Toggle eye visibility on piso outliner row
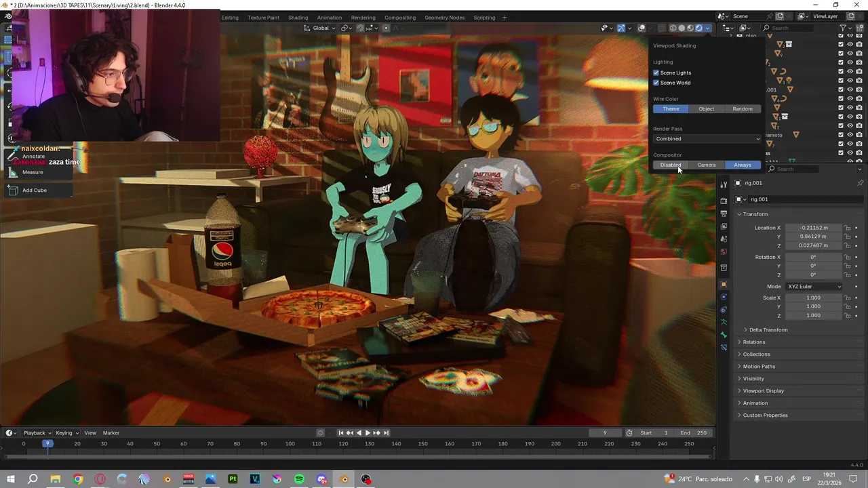Viewport: 868px width, 488px height. 850,36
